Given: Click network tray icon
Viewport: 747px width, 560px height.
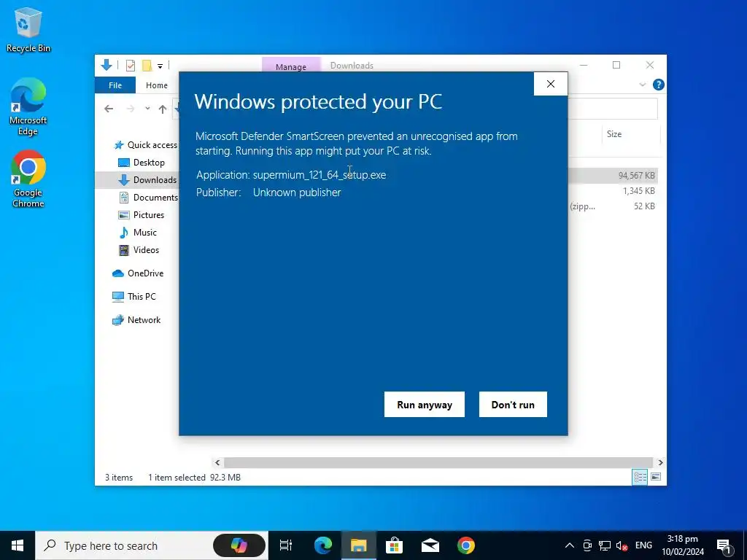Looking at the screenshot, I should pyautogui.click(x=605, y=545).
